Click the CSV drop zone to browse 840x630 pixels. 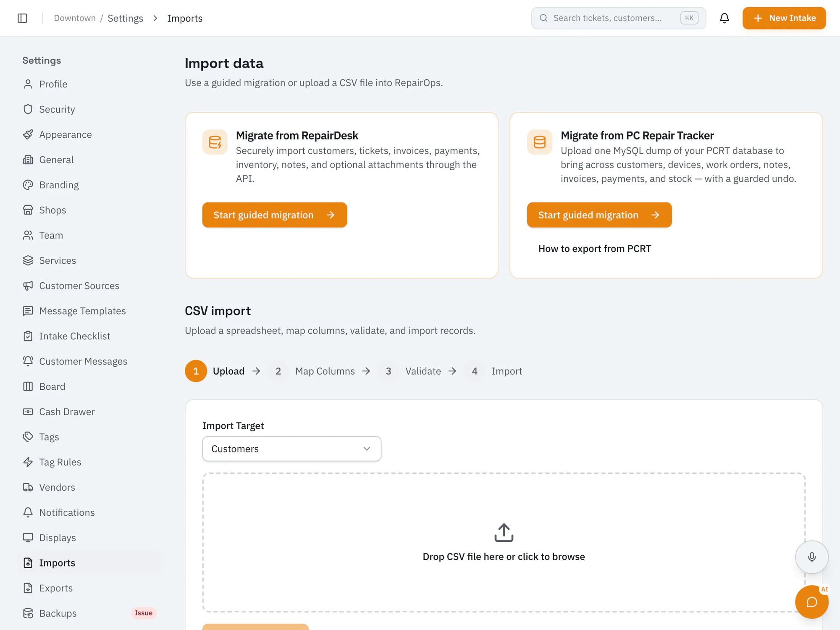click(x=504, y=542)
